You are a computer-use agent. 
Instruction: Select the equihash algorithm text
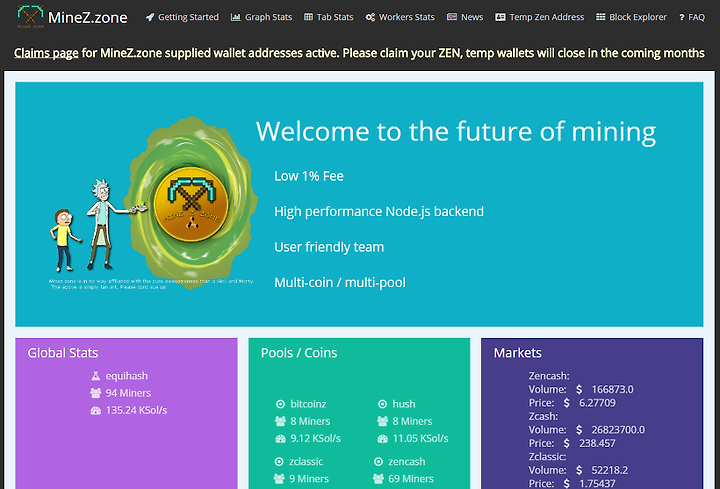tap(127, 376)
